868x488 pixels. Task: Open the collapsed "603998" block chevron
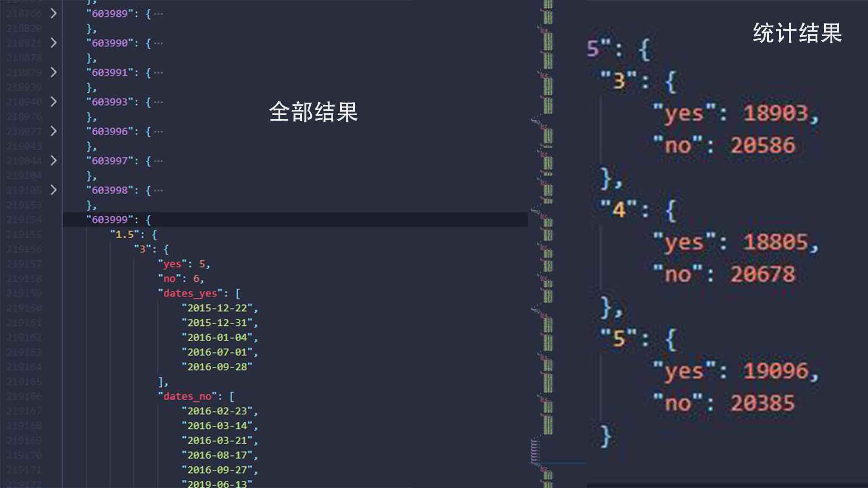coord(53,190)
